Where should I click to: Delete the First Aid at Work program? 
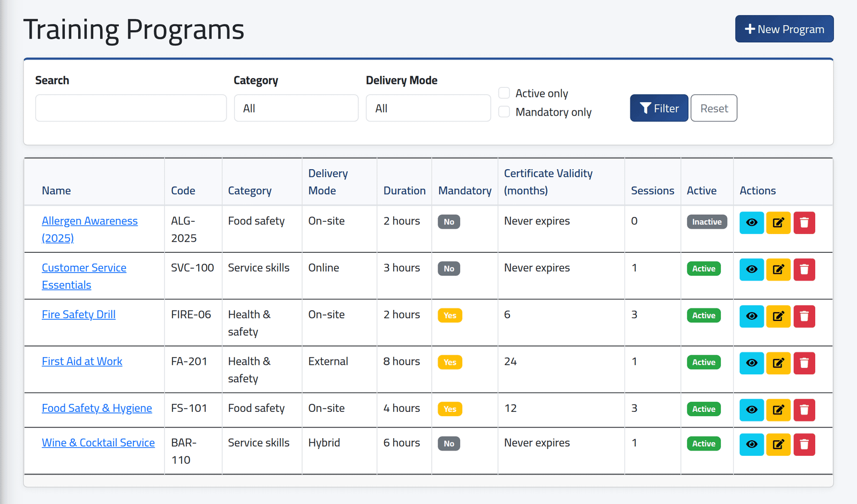coord(804,363)
